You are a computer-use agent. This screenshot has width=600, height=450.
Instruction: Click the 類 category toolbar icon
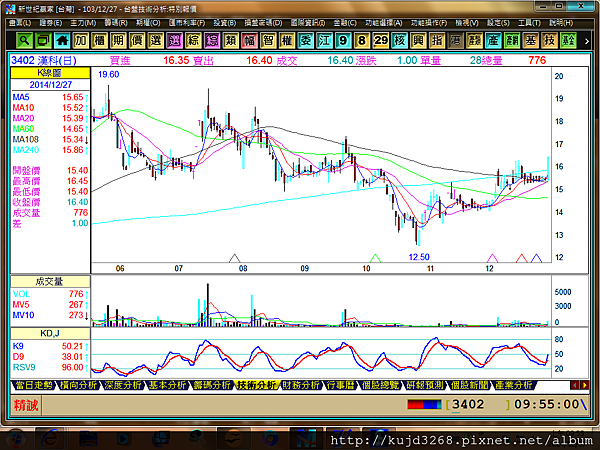click(x=231, y=40)
